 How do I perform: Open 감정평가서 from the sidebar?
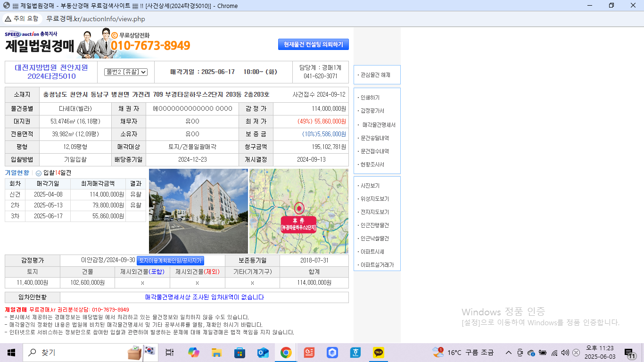pyautogui.click(x=372, y=111)
